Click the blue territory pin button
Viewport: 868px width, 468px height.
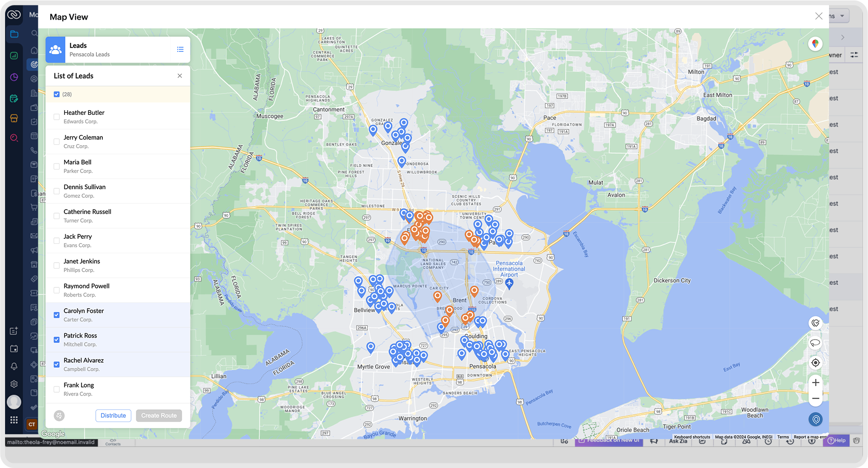click(815, 419)
